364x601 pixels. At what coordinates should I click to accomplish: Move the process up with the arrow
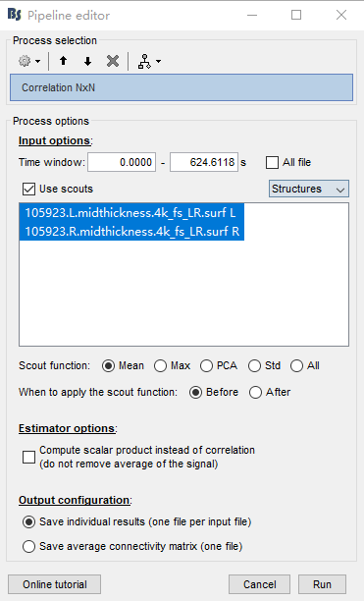coord(64,61)
